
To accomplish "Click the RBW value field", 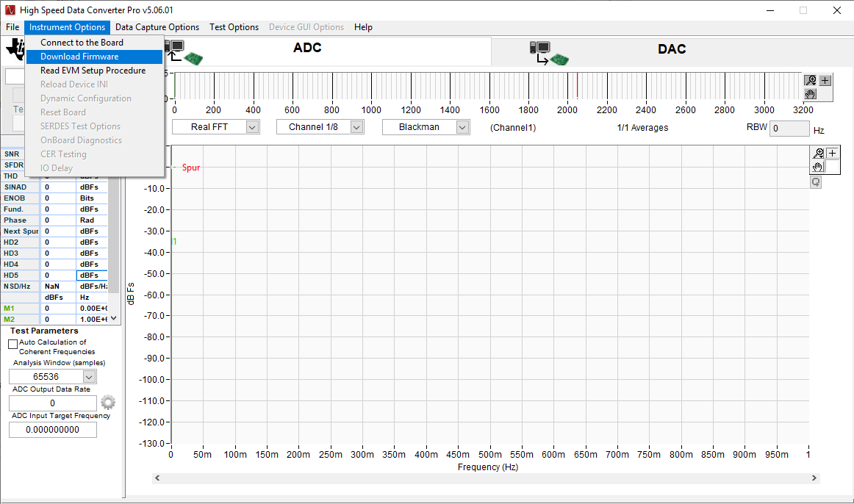I will 789,129.
